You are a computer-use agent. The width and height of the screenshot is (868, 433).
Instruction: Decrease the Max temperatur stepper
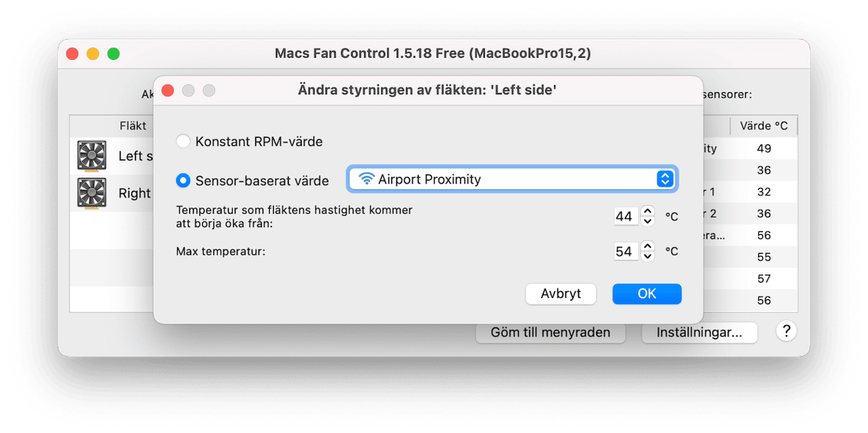point(647,256)
